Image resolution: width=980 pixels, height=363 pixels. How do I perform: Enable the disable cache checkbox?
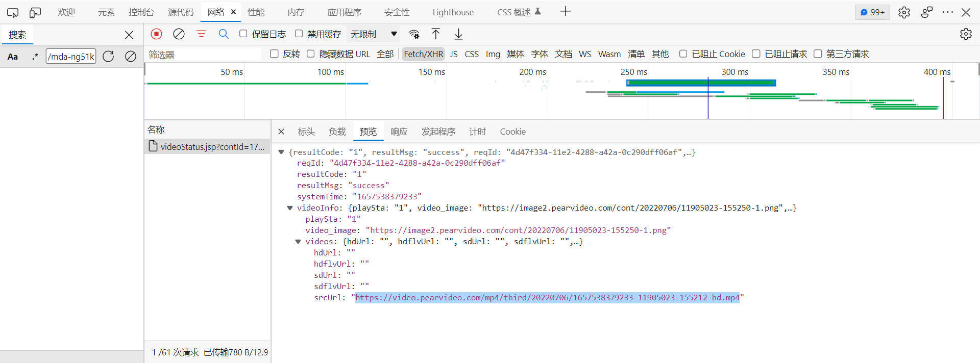(299, 34)
